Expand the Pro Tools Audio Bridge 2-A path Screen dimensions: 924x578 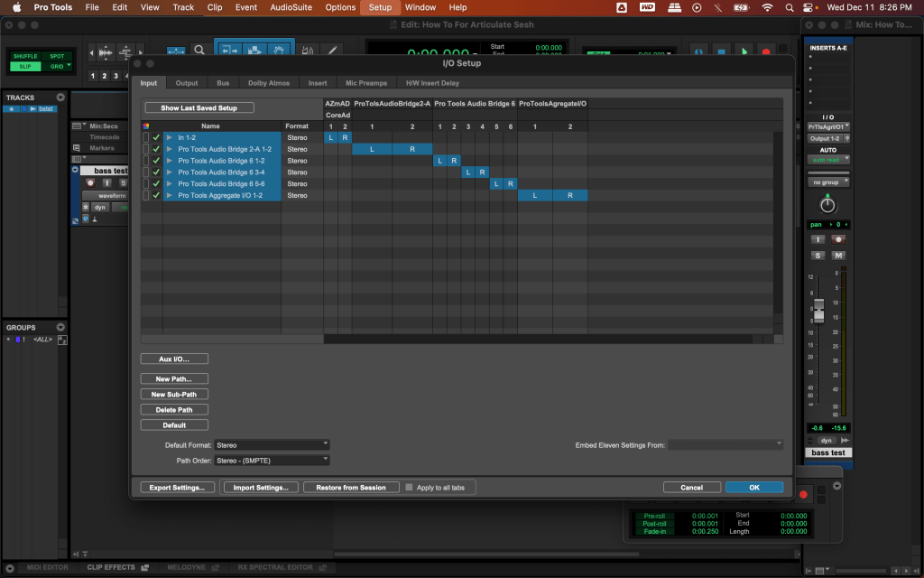[x=169, y=149]
